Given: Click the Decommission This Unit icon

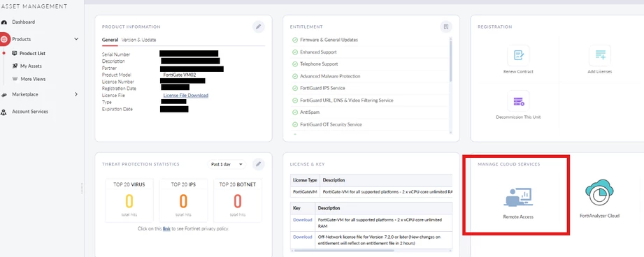Looking at the screenshot, I should (x=518, y=101).
